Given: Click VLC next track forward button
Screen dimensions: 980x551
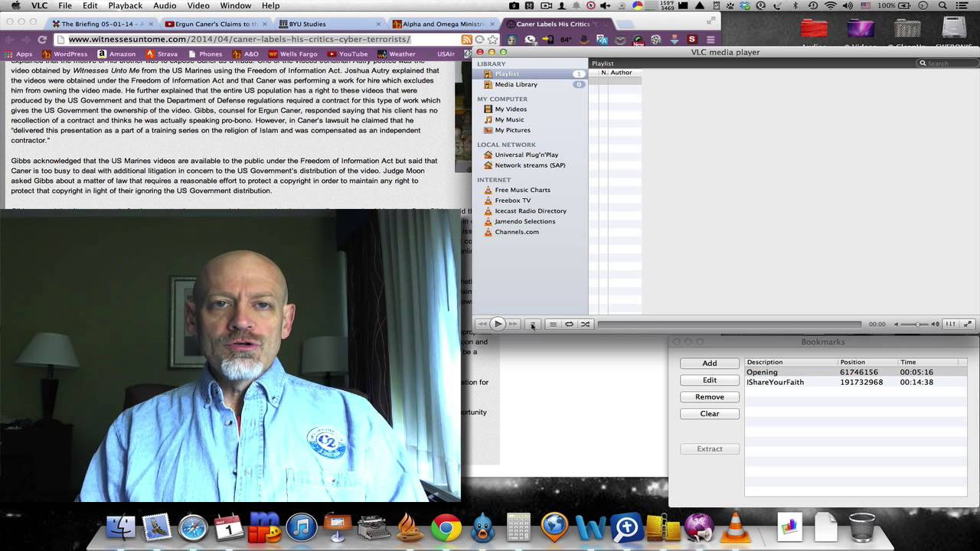Looking at the screenshot, I should [x=513, y=324].
